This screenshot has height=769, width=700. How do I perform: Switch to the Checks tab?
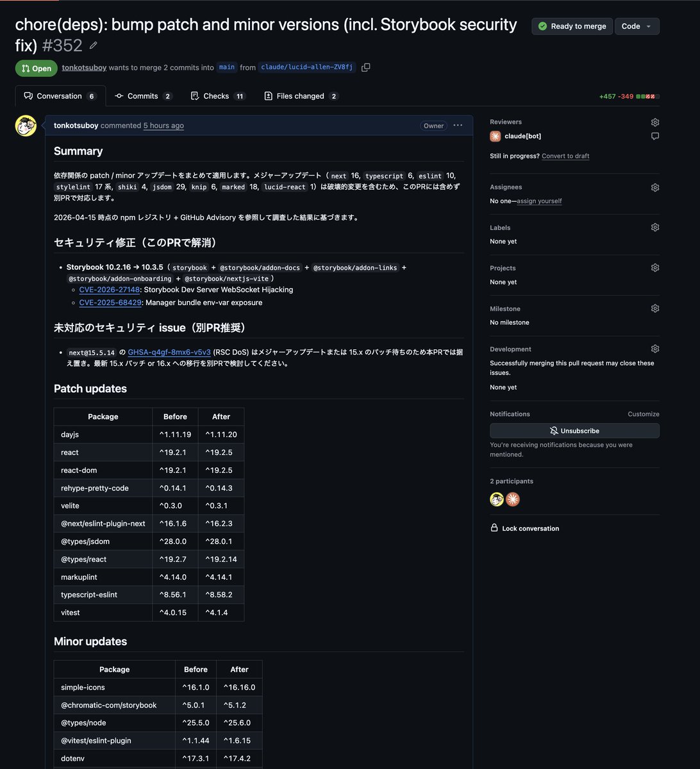pos(218,96)
